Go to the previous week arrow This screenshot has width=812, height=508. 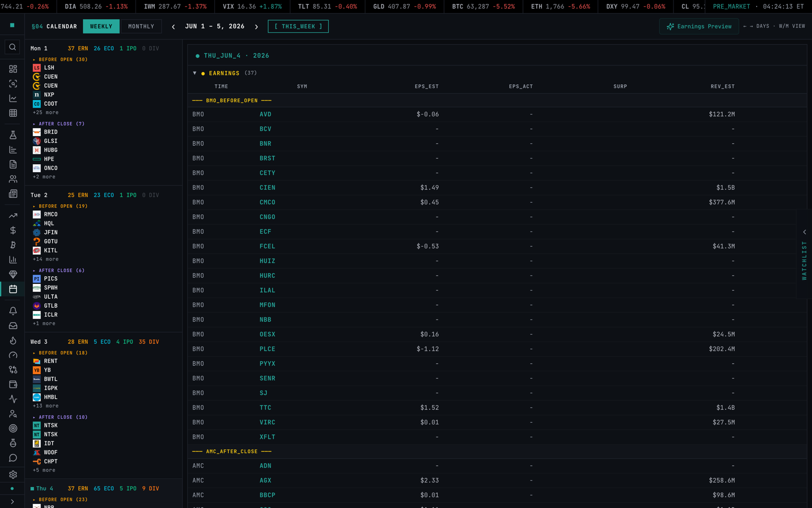[174, 27]
